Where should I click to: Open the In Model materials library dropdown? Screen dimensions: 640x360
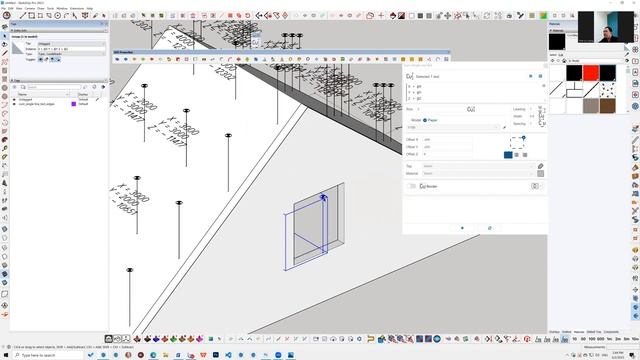point(596,61)
